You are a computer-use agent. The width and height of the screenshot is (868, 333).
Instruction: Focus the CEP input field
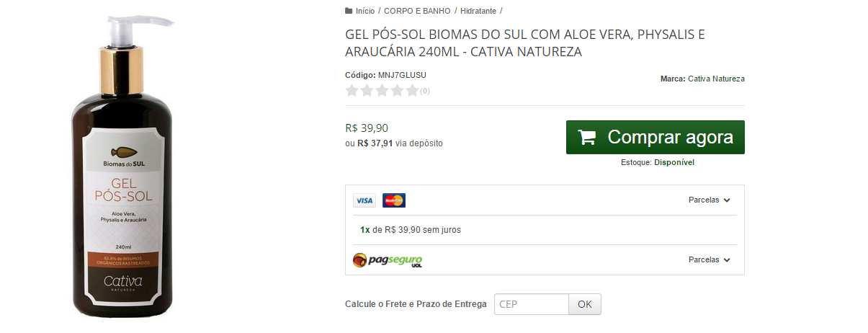[532, 304]
